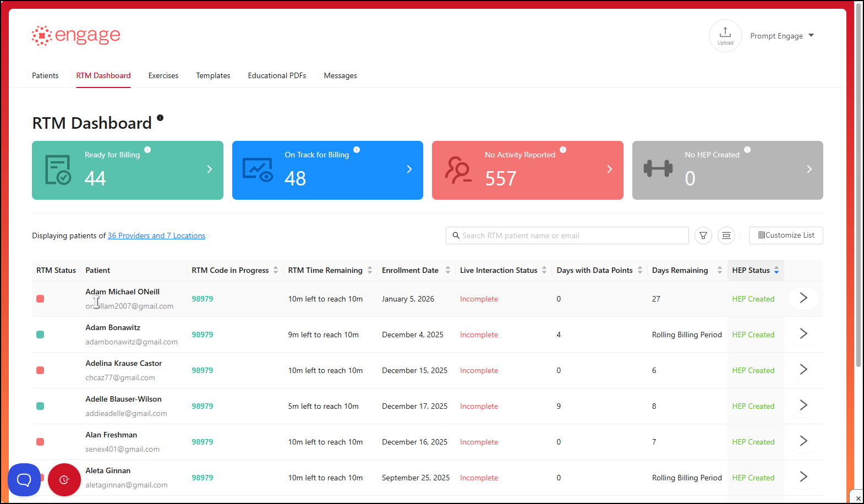Click info icon on Ready for Billing card

tap(147, 150)
